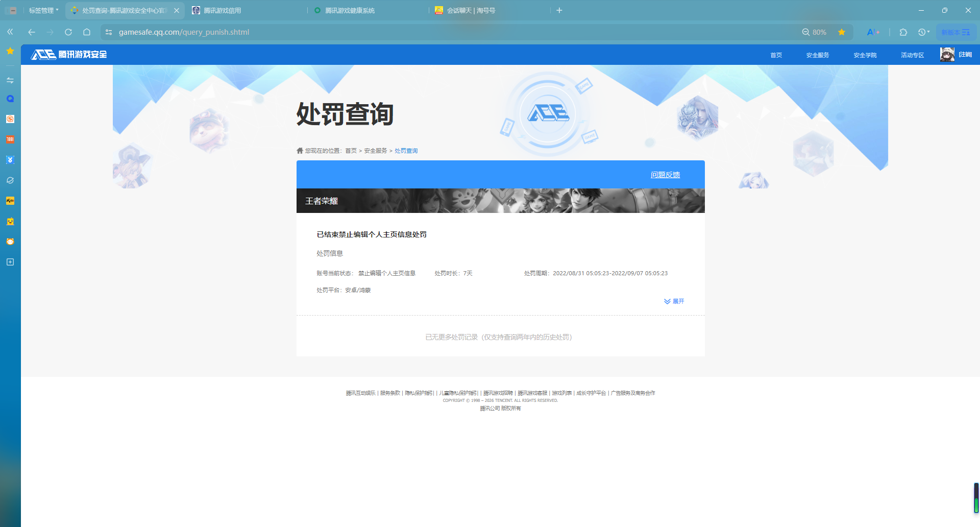Open footer link 广告服务及商务合作
980x527 pixels.
[x=633, y=393]
